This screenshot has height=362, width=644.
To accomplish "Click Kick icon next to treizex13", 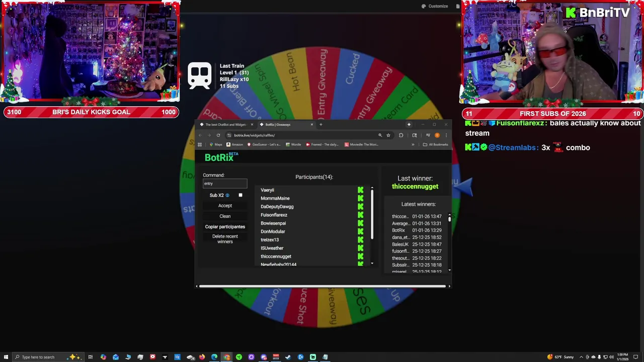I will coord(360,240).
